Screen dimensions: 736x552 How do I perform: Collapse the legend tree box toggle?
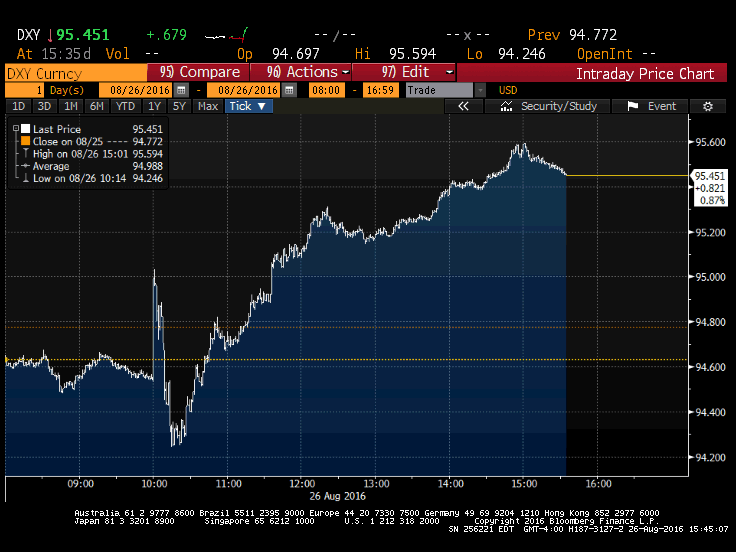pos(14,129)
